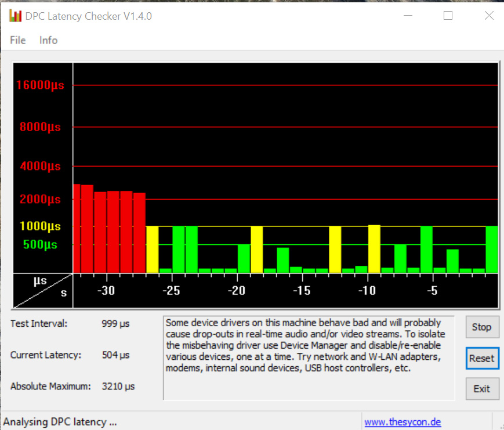Click the Test Interval label

coord(39,324)
